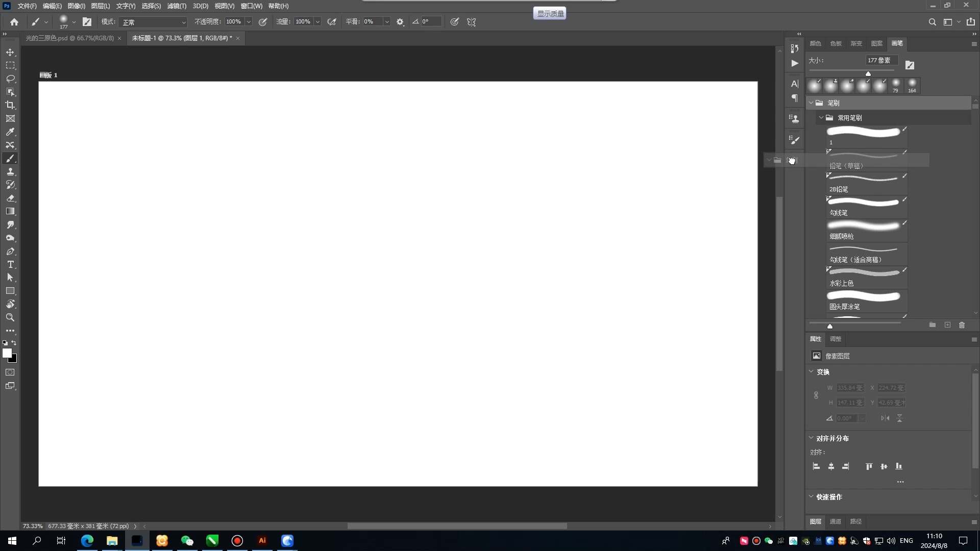Select the Lasso tool
The image size is (980, 551).
[10, 79]
